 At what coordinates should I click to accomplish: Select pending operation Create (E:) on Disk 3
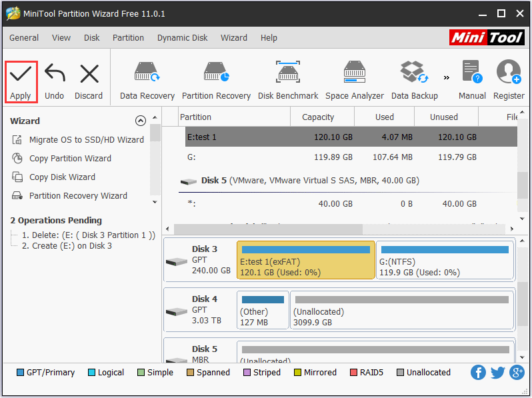67,246
